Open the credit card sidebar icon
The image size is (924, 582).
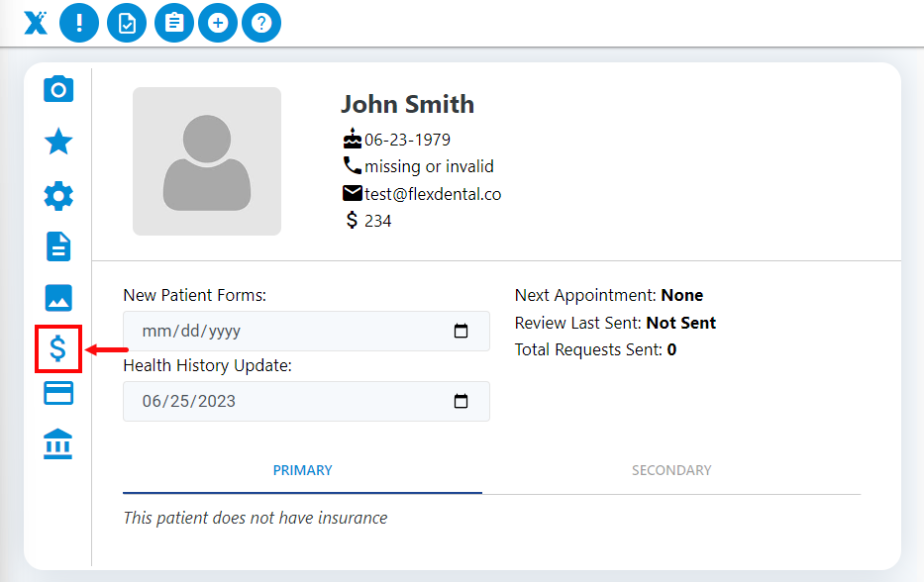pos(58,393)
